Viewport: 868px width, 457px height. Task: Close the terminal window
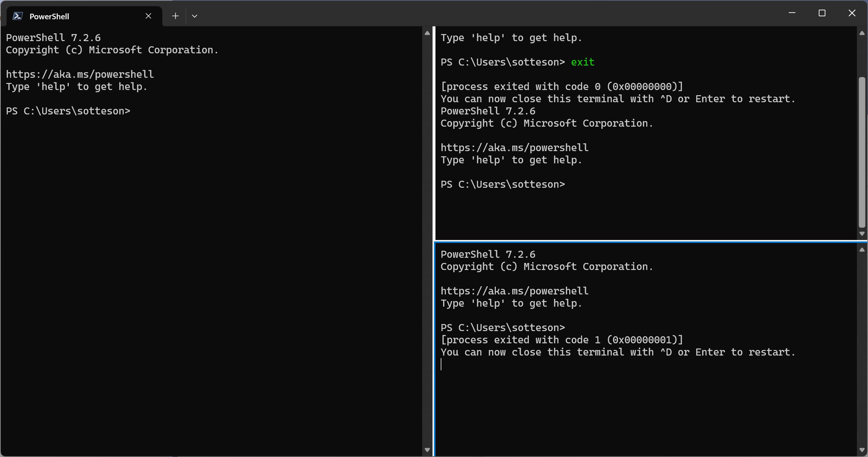pyautogui.click(x=852, y=13)
